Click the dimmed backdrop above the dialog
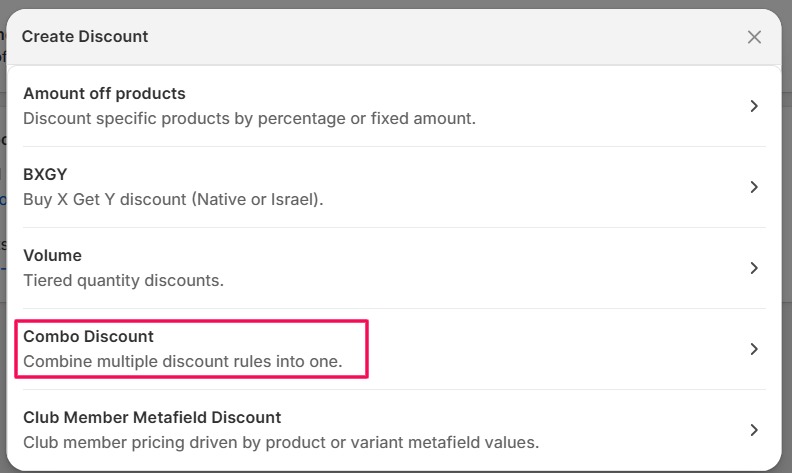Screen dimensions: 792x473 pyautogui.click(x=400, y=4)
